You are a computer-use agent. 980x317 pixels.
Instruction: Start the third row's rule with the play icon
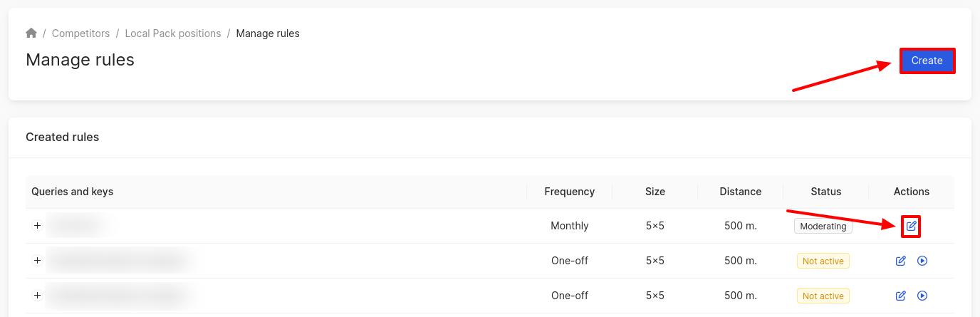pyautogui.click(x=922, y=296)
